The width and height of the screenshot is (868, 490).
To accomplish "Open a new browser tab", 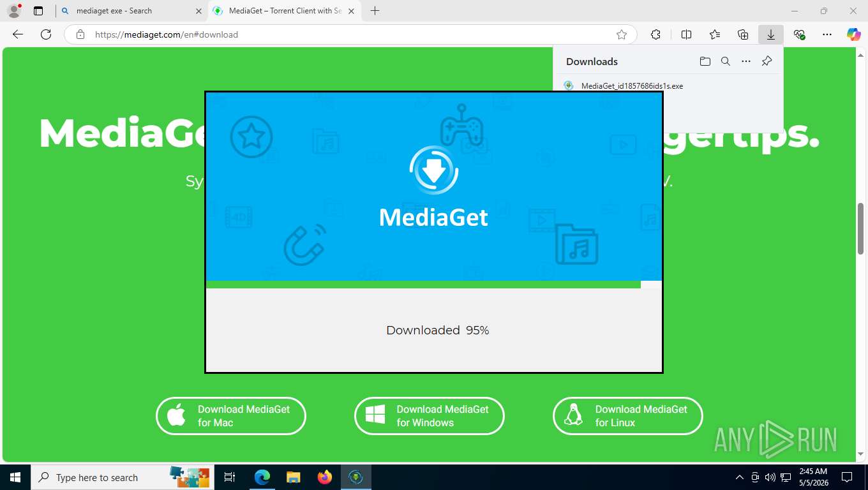I will coord(375,11).
